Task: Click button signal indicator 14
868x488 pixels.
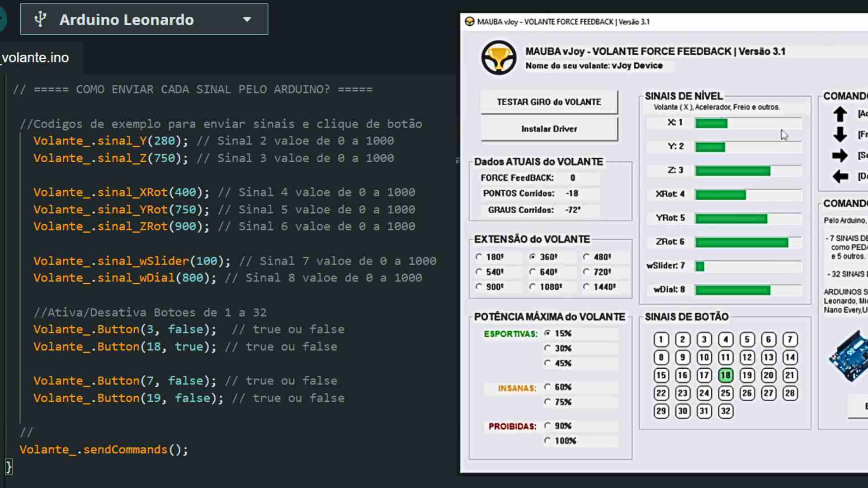Action: point(790,358)
